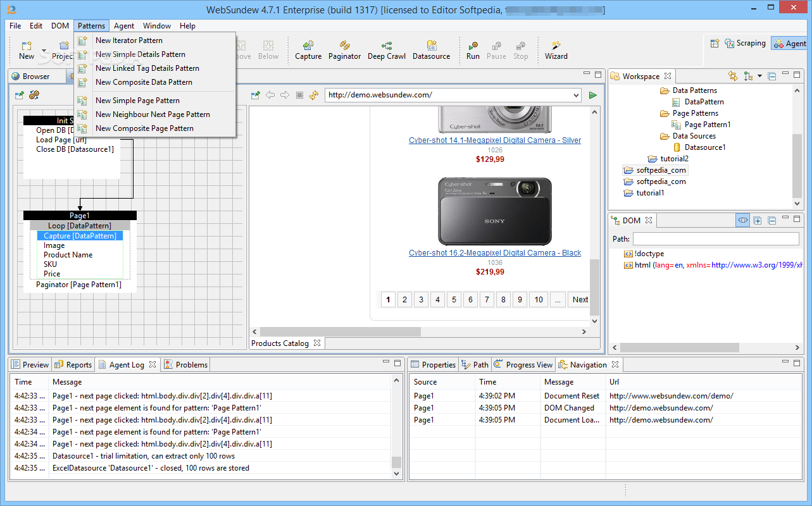The image size is (812, 506).
Task: Switch to the Problems tab
Action: [186, 365]
